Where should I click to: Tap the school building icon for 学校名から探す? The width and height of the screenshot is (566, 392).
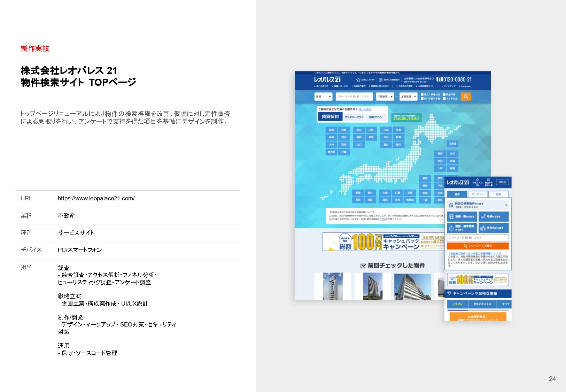(483, 228)
